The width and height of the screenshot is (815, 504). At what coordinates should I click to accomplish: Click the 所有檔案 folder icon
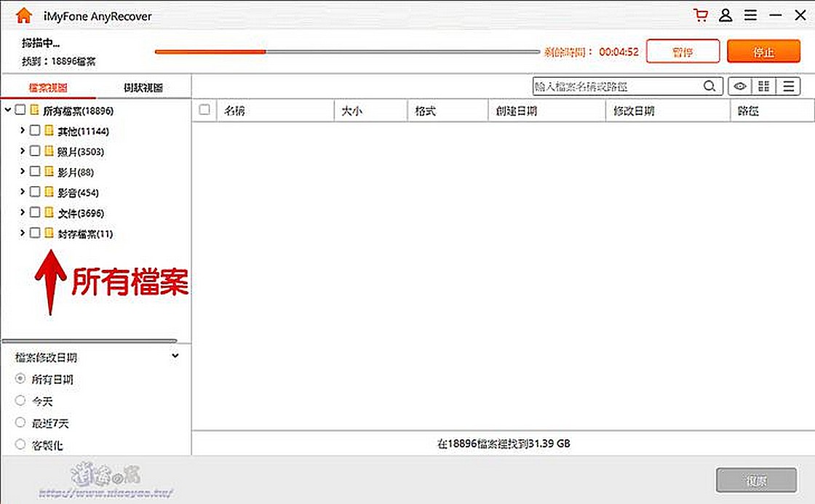[34, 110]
